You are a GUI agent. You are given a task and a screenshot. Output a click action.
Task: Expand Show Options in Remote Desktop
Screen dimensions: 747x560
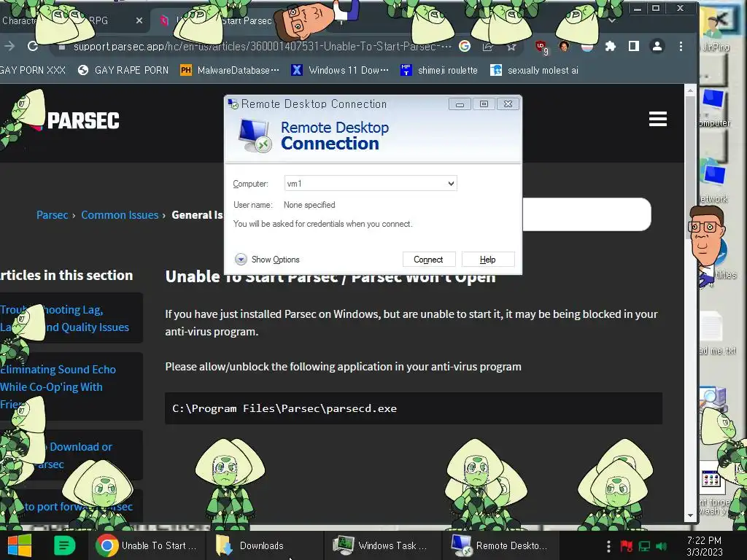click(x=267, y=260)
